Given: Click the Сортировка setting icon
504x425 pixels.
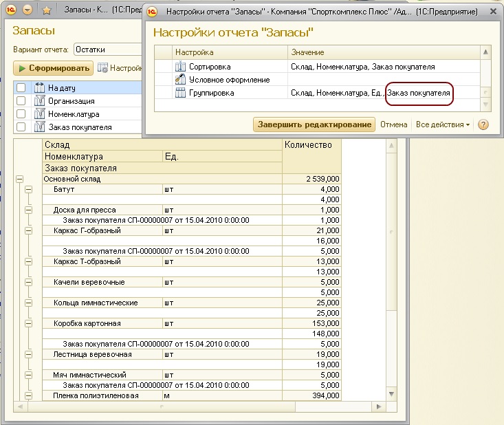Looking at the screenshot, I should pos(181,67).
